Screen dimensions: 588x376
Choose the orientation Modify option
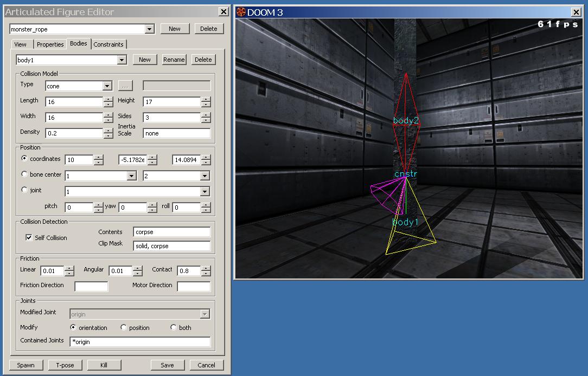click(73, 327)
